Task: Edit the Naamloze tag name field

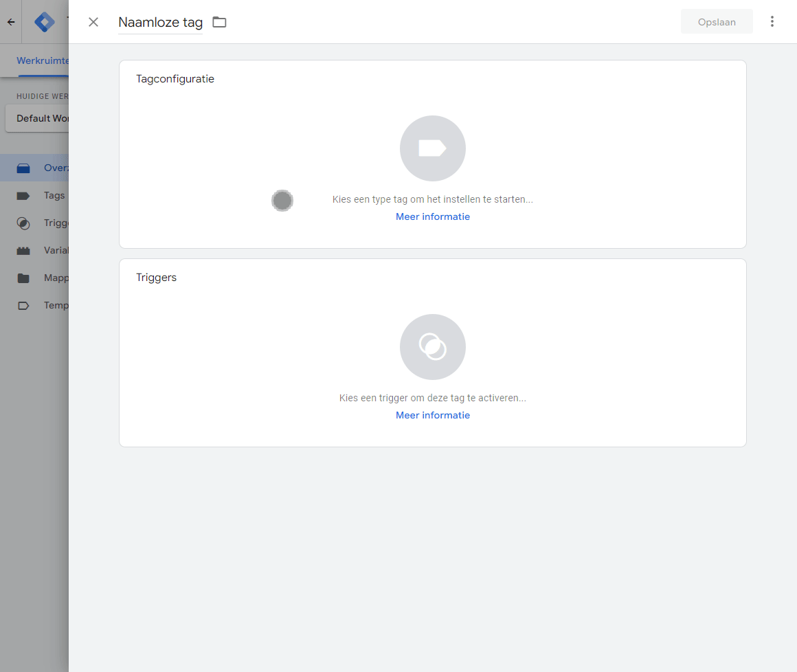Action: click(x=160, y=23)
